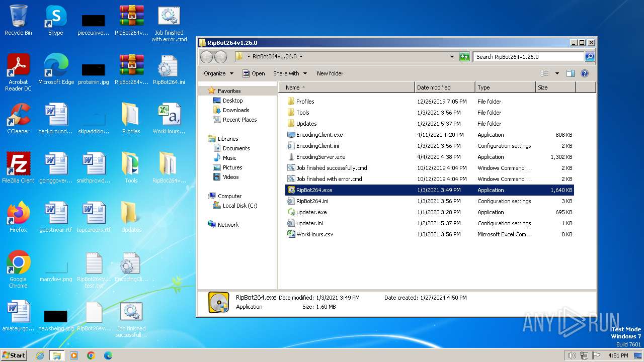Select updater.exe application
Viewport: 644px width, 362px height.
[429, 212]
